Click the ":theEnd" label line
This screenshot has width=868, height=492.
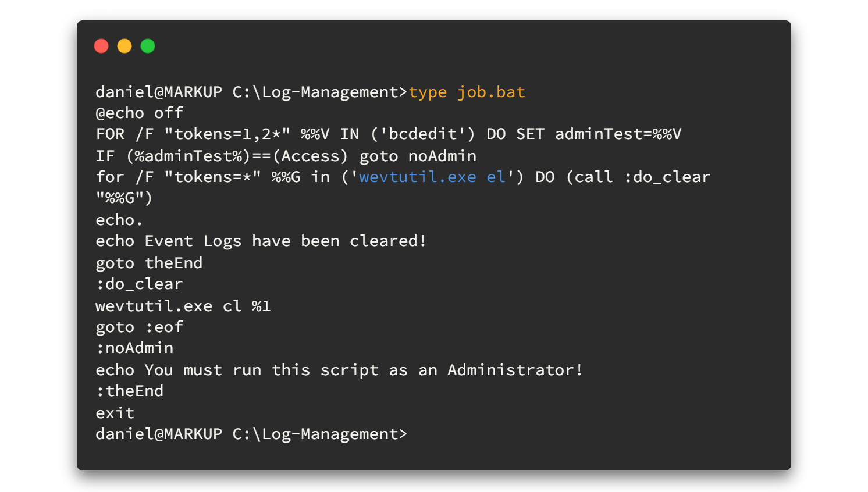[x=130, y=391]
